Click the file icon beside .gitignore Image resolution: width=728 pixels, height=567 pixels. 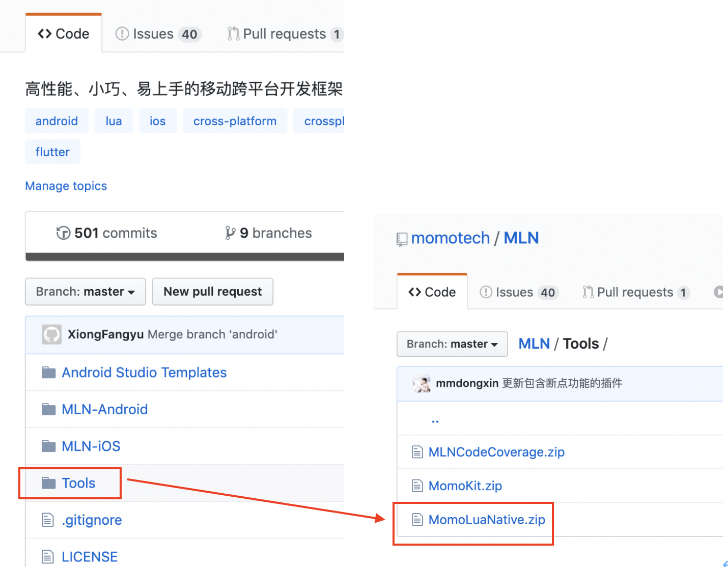click(x=47, y=519)
